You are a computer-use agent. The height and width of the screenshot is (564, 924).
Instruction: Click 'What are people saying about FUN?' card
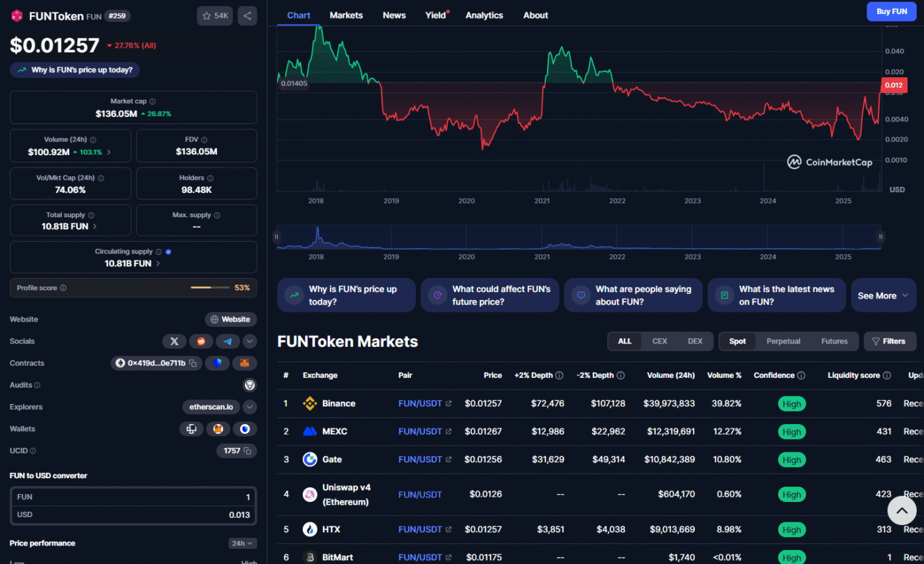click(x=633, y=295)
